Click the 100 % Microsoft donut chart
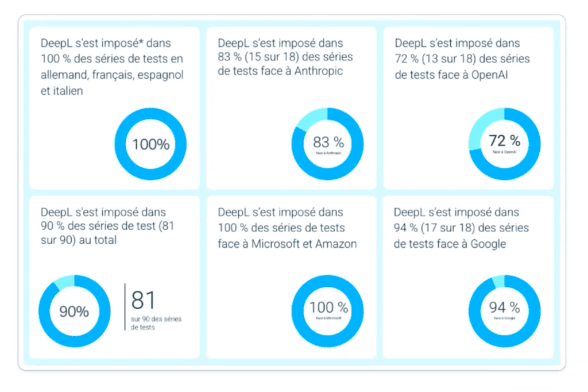This screenshot has height=392, width=588. (328, 311)
